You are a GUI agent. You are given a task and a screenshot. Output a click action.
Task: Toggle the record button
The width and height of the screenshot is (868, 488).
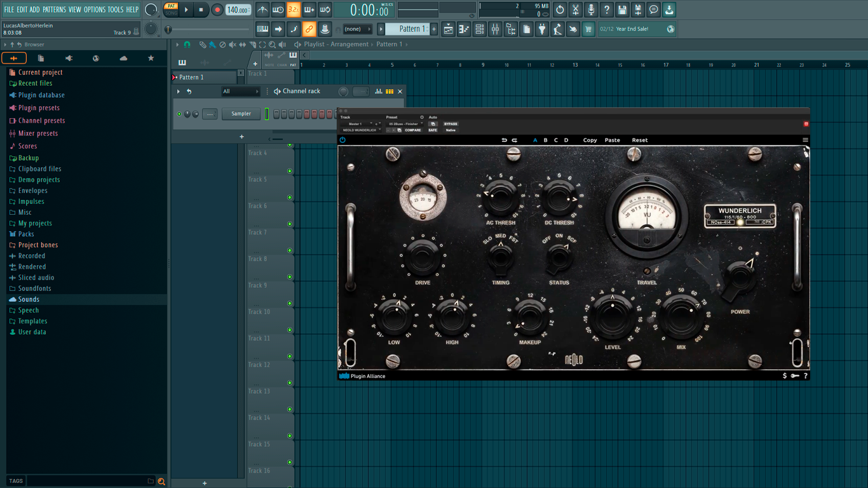217,10
